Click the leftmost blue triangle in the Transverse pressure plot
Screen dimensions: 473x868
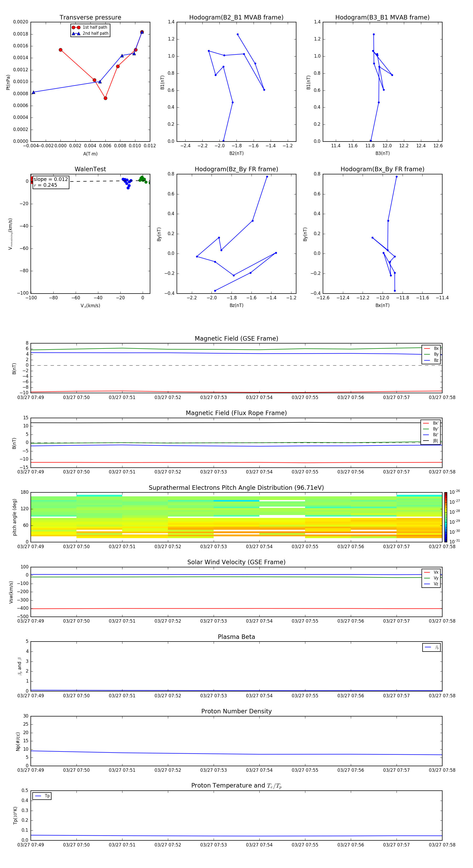pos(33,92)
